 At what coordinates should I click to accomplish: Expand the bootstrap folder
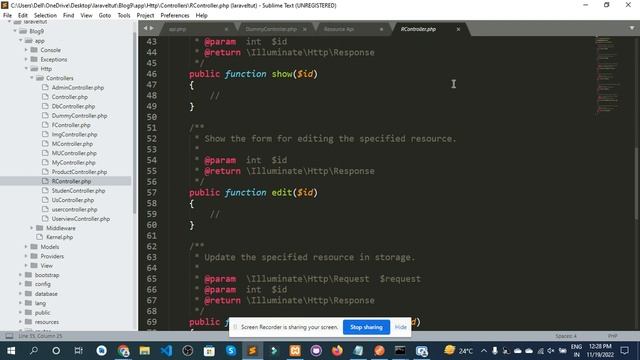click(x=20, y=275)
